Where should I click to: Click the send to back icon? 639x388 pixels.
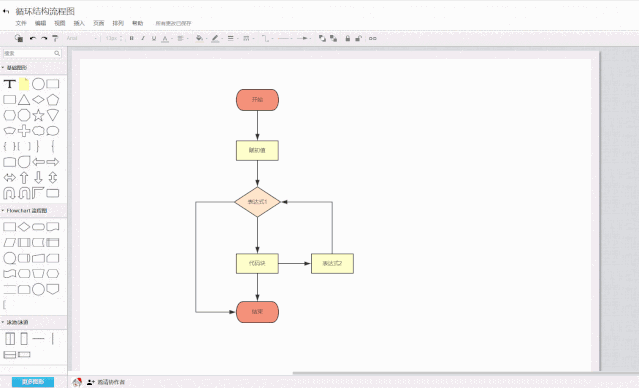point(333,38)
